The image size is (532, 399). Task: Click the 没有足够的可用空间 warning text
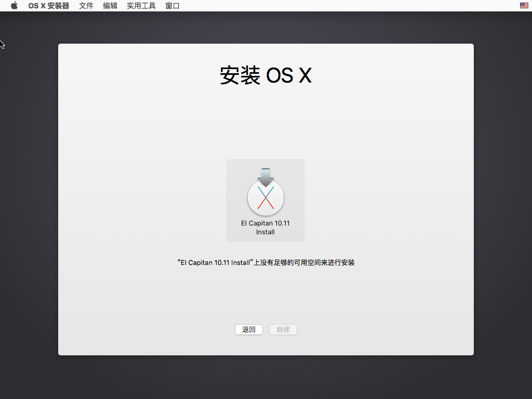pyautogui.click(x=291, y=263)
